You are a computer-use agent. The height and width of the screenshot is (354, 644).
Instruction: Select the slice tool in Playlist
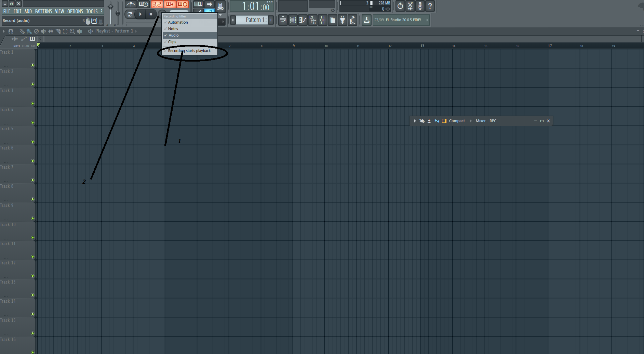pyautogui.click(x=58, y=31)
